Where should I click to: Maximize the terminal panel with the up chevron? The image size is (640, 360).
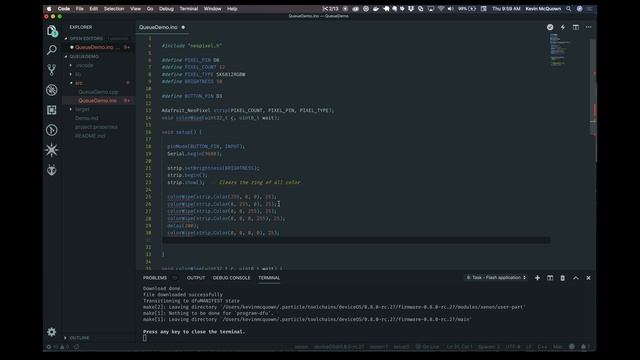point(576,278)
